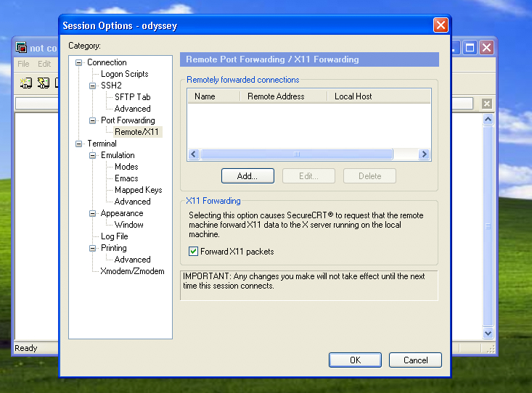
Task: Select Advanced under Printing
Action: [x=132, y=260]
